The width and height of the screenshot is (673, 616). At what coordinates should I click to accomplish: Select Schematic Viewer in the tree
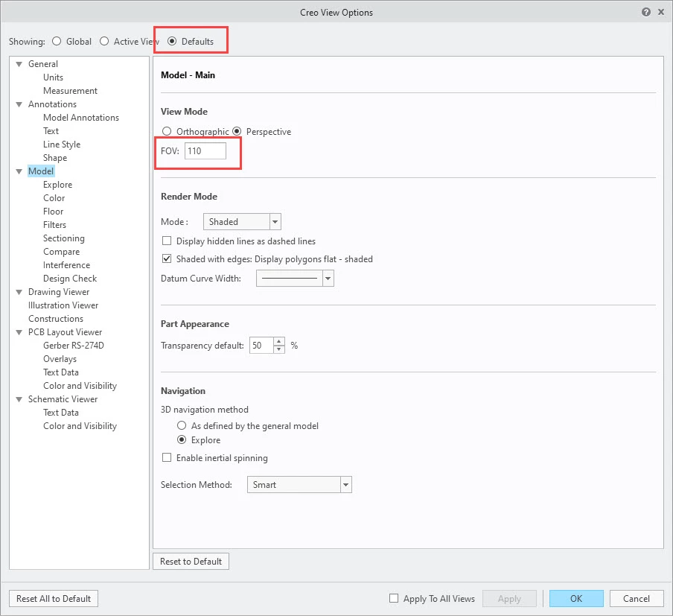click(x=63, y=399)
